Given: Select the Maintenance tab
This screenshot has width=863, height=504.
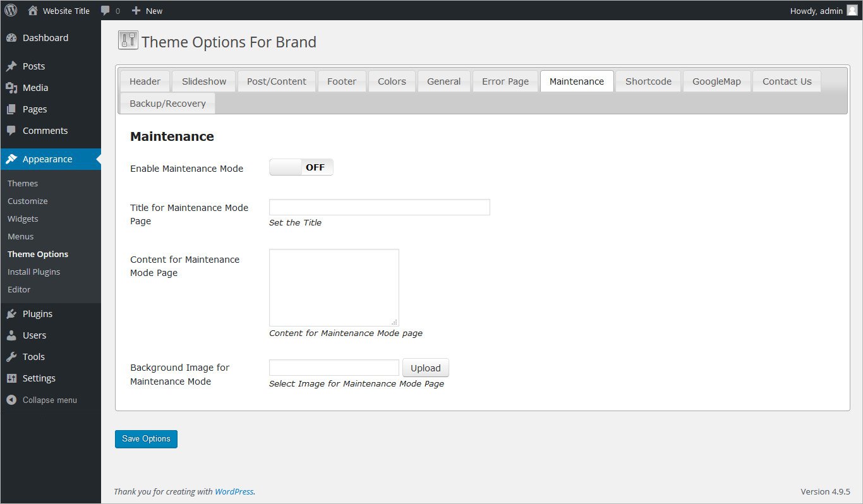Looking at the screenshot, I should 577,81.
